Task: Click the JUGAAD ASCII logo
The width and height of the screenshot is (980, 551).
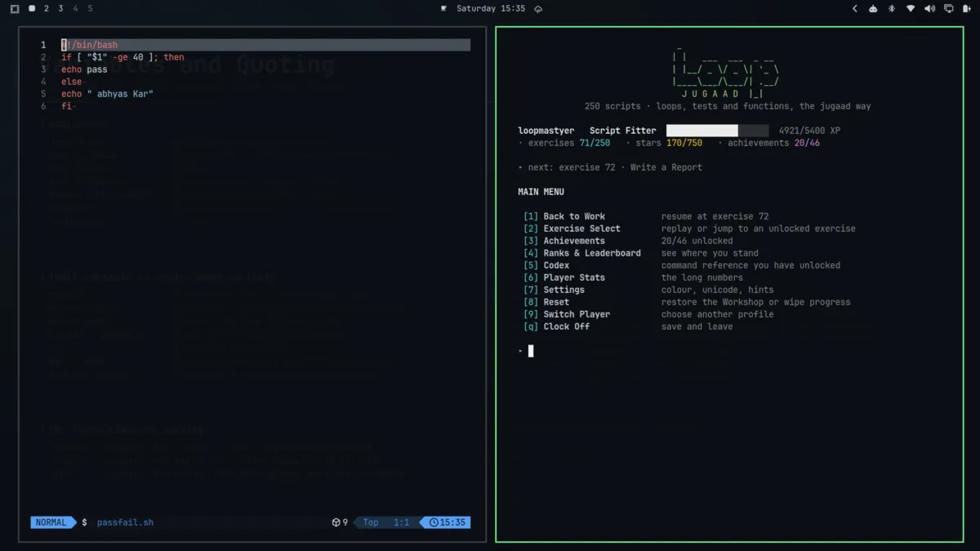Action: click(724, 71)
